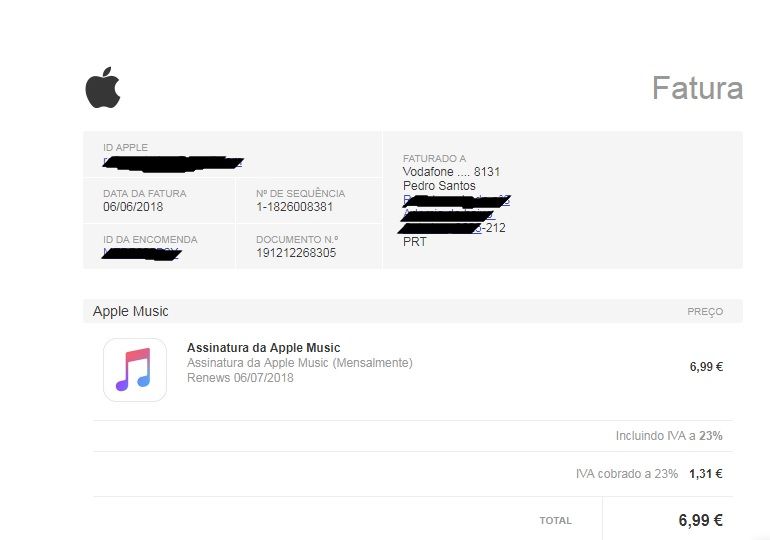Click the IVA cobrado amount 1,31 €
The width and height of the screenshot is (770, 540).
706,474
